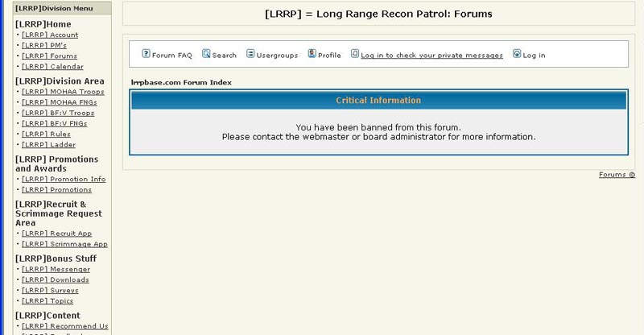Click '[LRRP] Promotions and Awards' heading

(x=56, y=164)
